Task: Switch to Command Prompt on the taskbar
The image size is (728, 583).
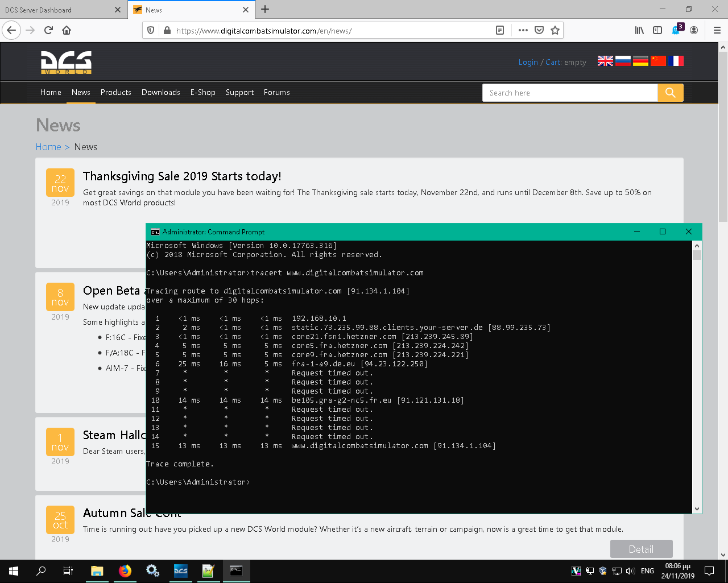Action: tap(236, 571)
